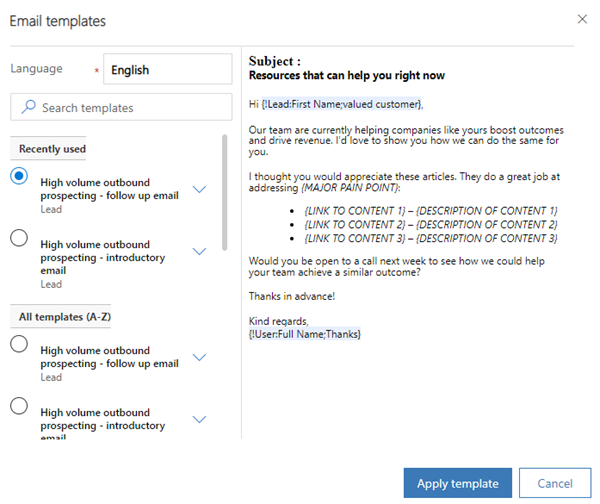Select introductory email radio under All templates
This screenshot has height=504, width=600.
point(19,406)
